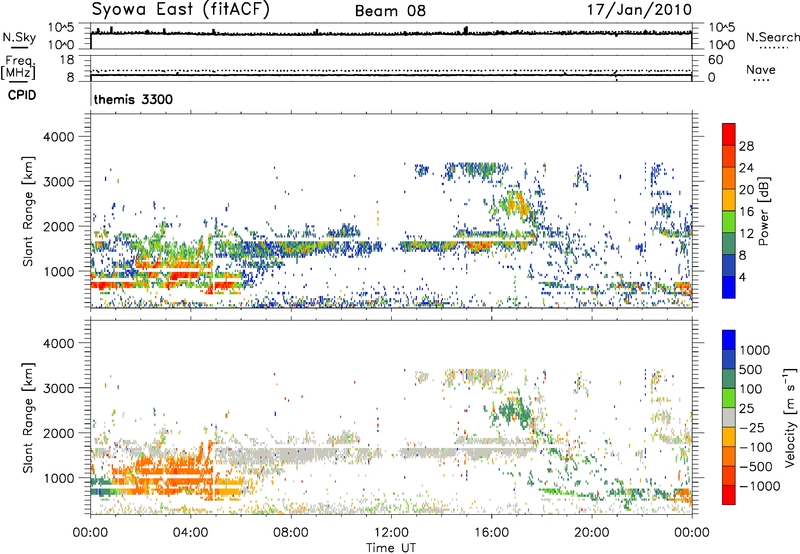Select the "Velocity [m s-1]" color bar title
800x554 pixels.
pos(790,417)
